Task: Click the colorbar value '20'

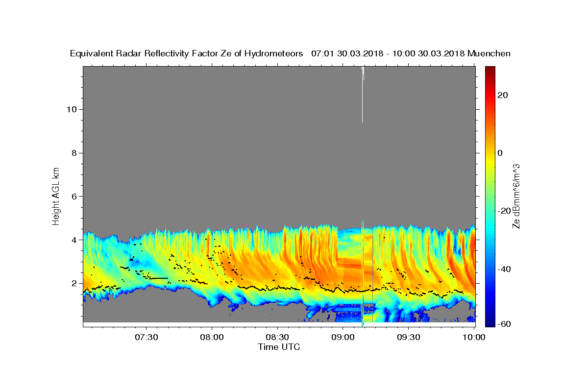Action: click(502, 95)
